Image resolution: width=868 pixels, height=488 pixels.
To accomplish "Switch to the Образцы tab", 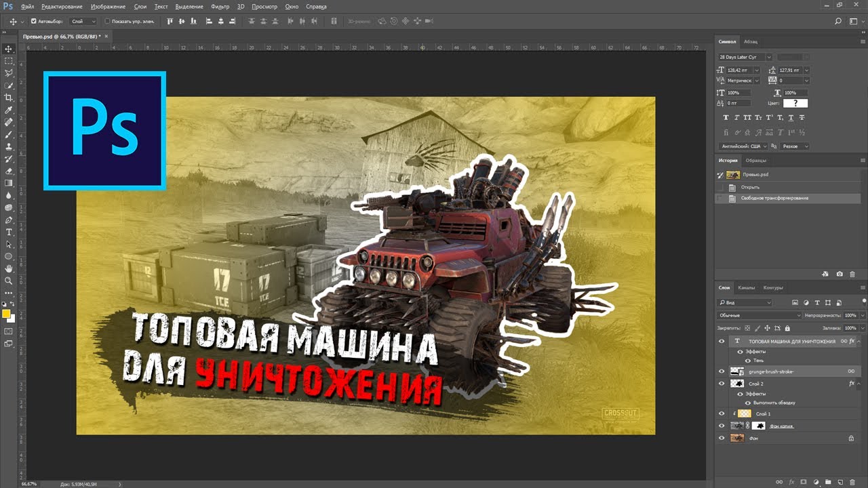I will [x=755, y=161].
